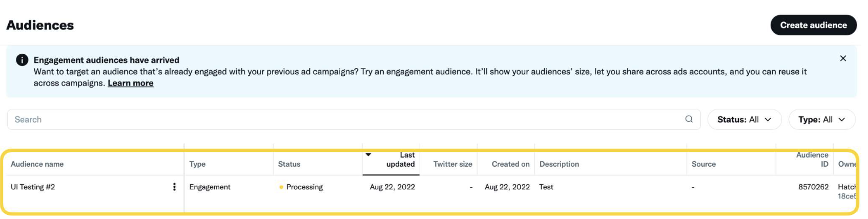
Task: Click the sort arrow above Last updated
Action: coord(368,155)
